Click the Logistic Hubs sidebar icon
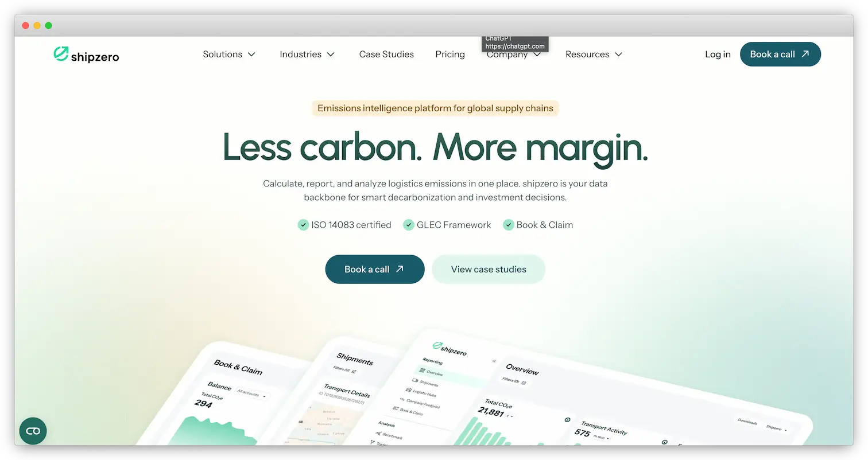868x460 pixels. pyautogui.click(x=408, y=390)
